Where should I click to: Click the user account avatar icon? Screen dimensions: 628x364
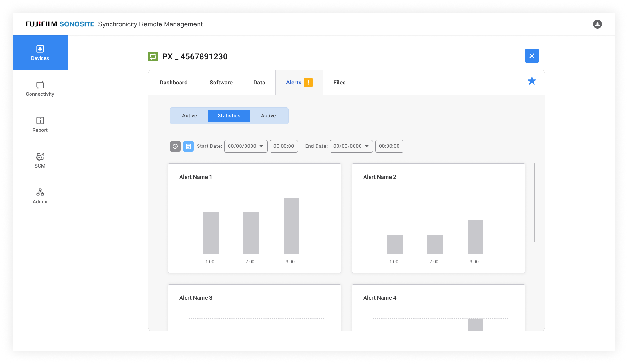[x=597, y=24]
